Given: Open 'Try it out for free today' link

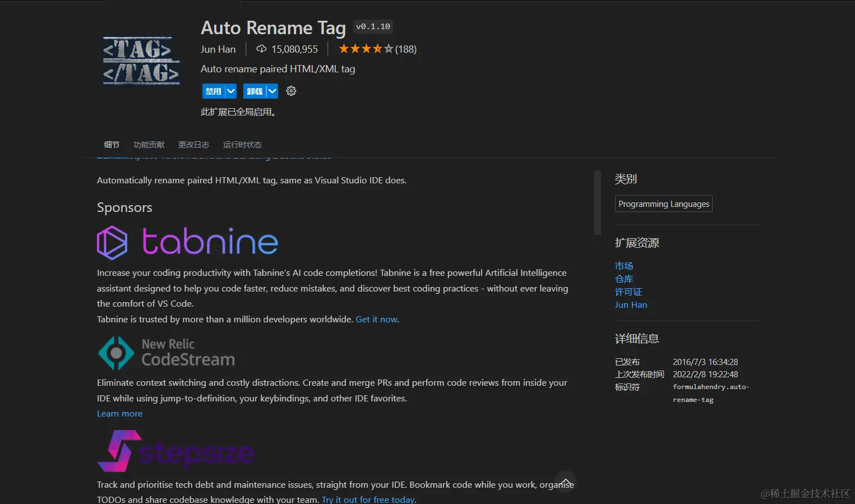Looking at the screenshot, I should [368, 499].
